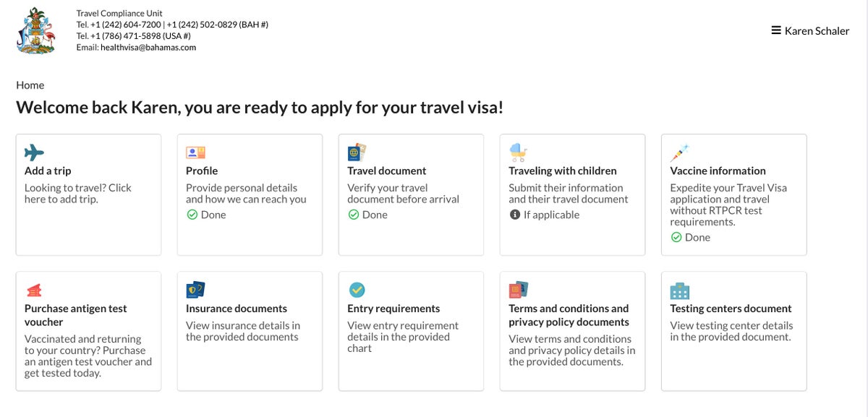The height and width of the screenshot is (417, 868).
Task: Click the green Done check under Profile
Action: pyautogui.click(x=192, y=215)
